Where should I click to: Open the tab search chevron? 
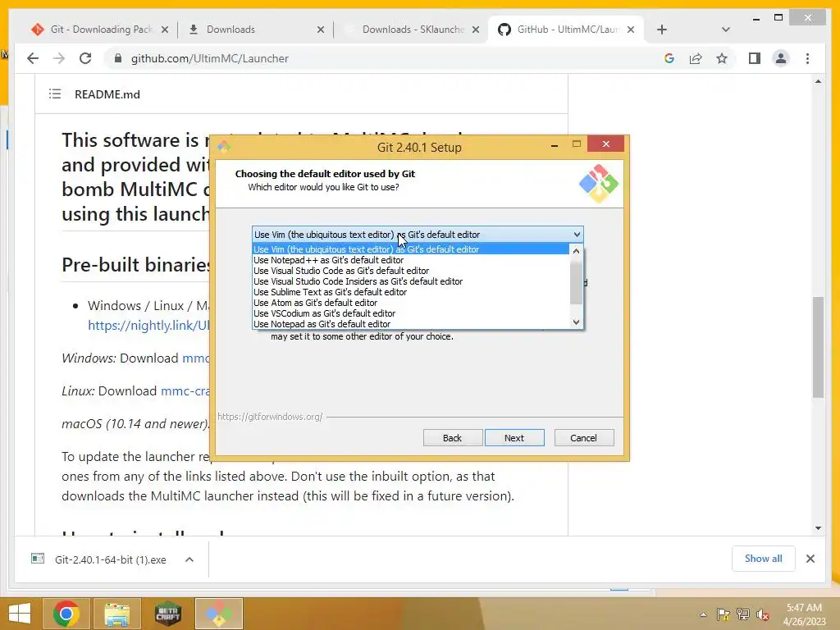pyautogui.click(x=726, y=30)
